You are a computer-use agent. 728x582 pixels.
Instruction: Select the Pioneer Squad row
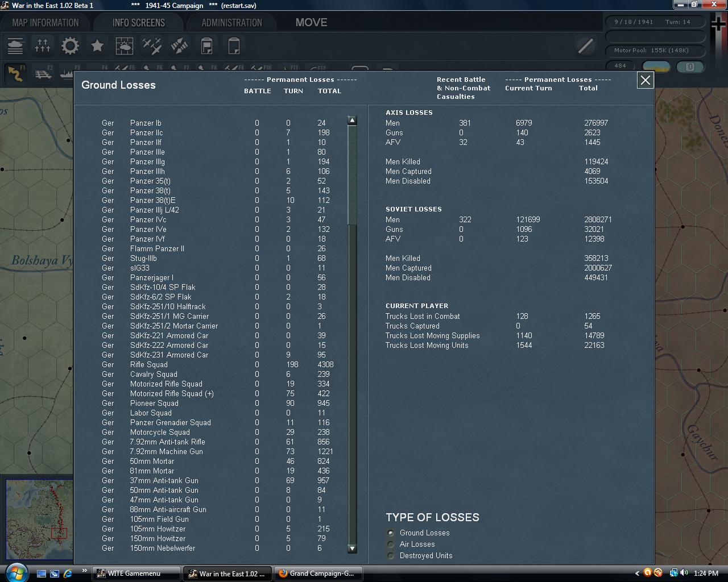[x=216, y=403]
